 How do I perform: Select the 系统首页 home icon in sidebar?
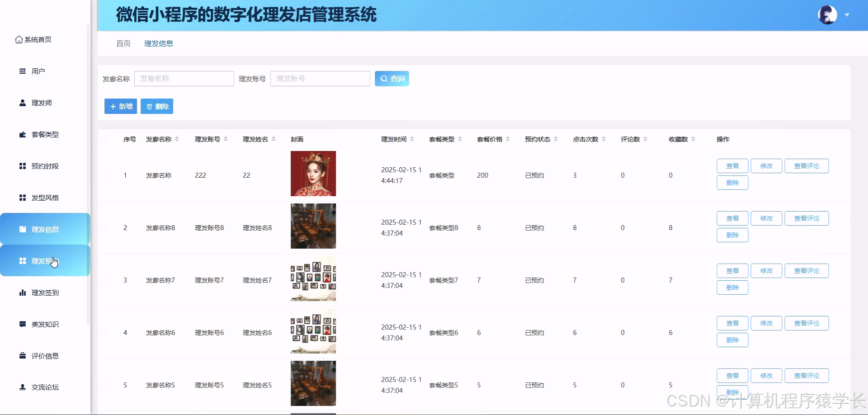[18, 39]
